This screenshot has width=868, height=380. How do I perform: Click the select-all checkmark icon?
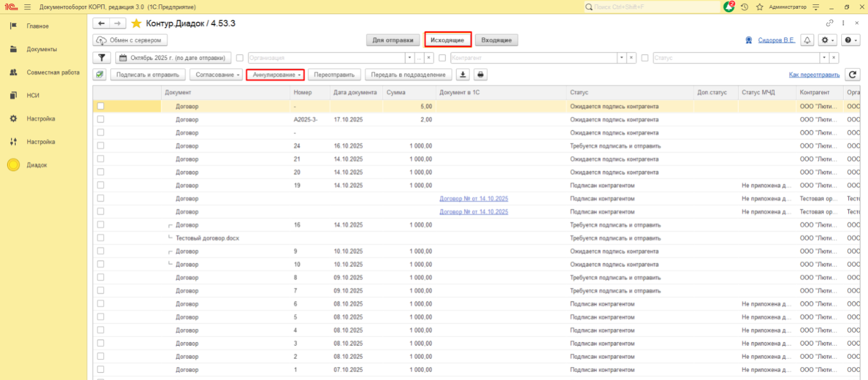click(99, 74)
